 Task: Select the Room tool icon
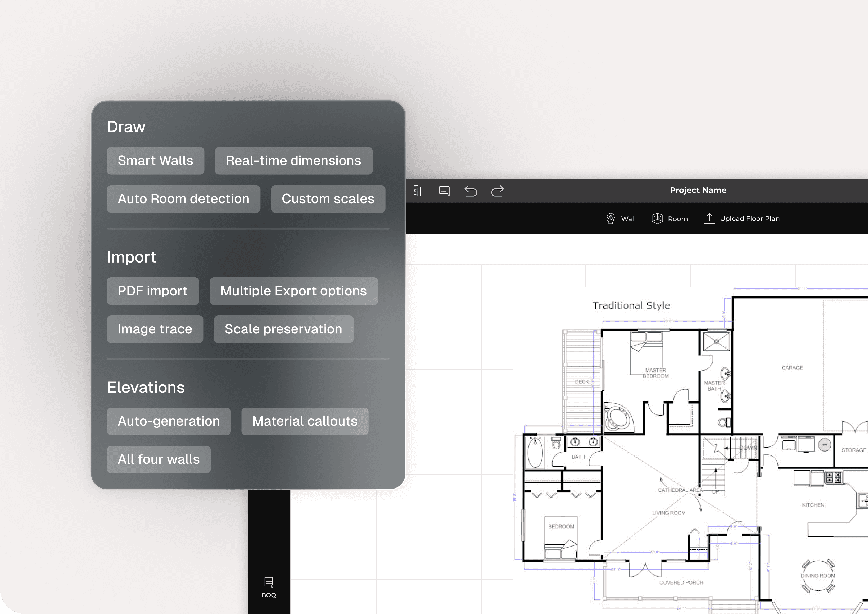(x=657, y=219)
